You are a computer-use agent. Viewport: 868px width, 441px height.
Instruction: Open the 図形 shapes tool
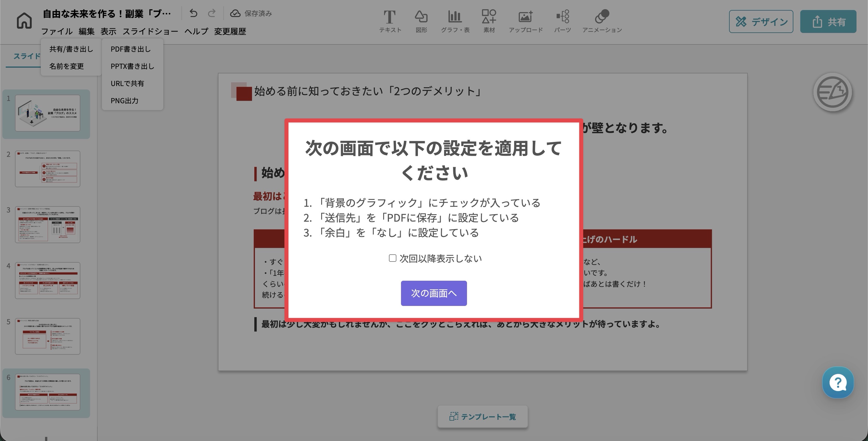pyautogui.click(x=421, y=22)
